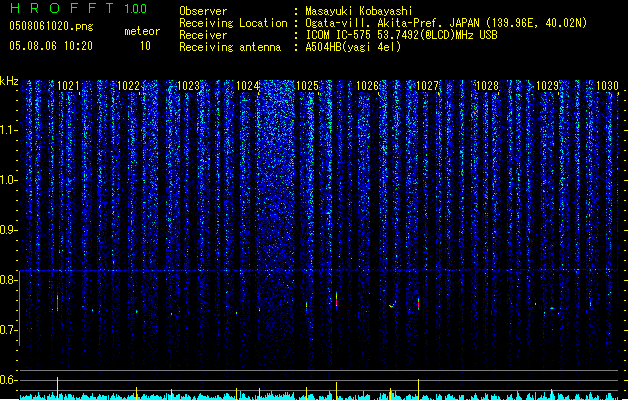Click the 0.8 kHz axis tick label

click(9, 280)
